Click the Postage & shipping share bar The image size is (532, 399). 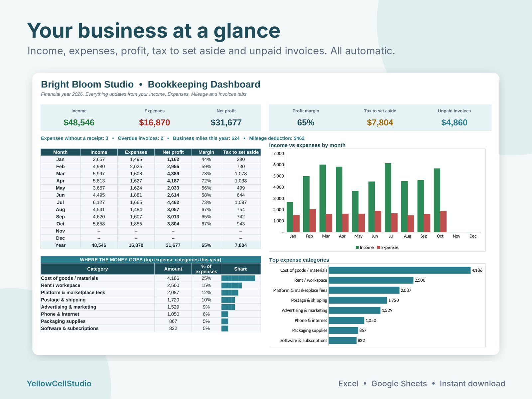click(228, 300)
